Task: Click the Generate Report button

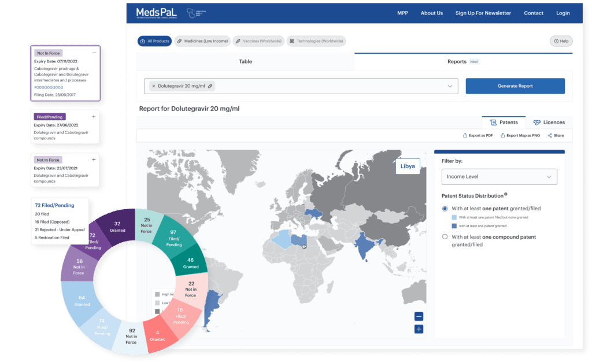Action: pos(515,86)
